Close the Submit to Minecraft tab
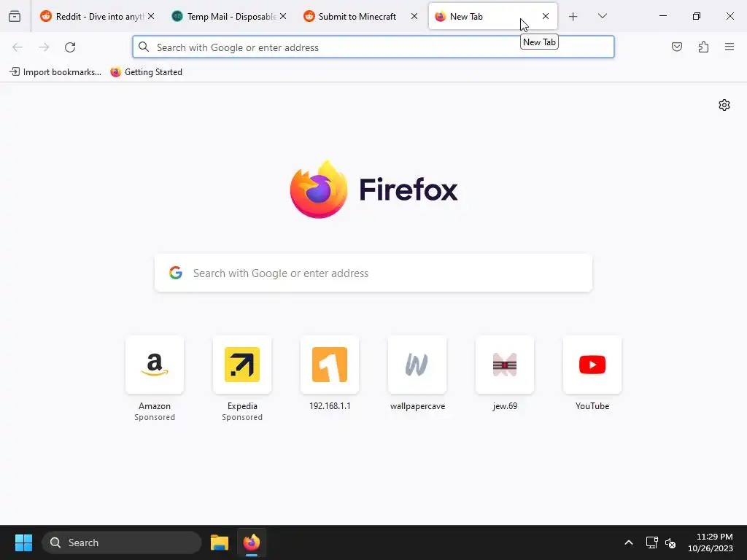The image size is (747, 560). click(414, 16)
